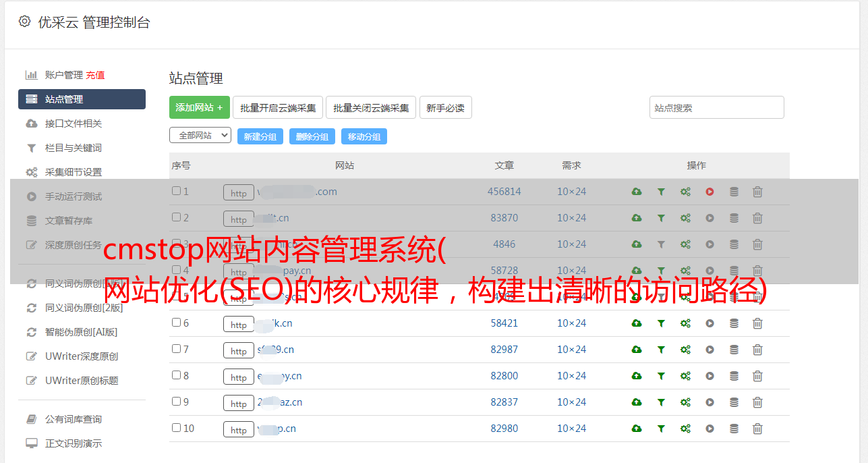The image size is (868, 463).
Task: Click the cloud upload icon in row 6
Action: click(x=636, y=323)
